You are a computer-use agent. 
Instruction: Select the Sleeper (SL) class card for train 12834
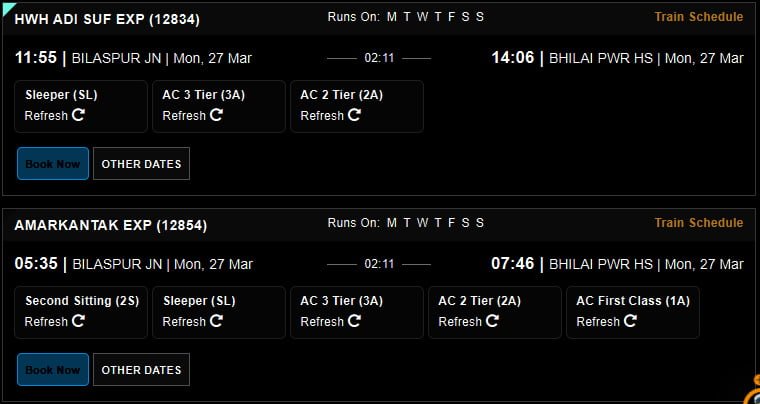pos(81,106)
